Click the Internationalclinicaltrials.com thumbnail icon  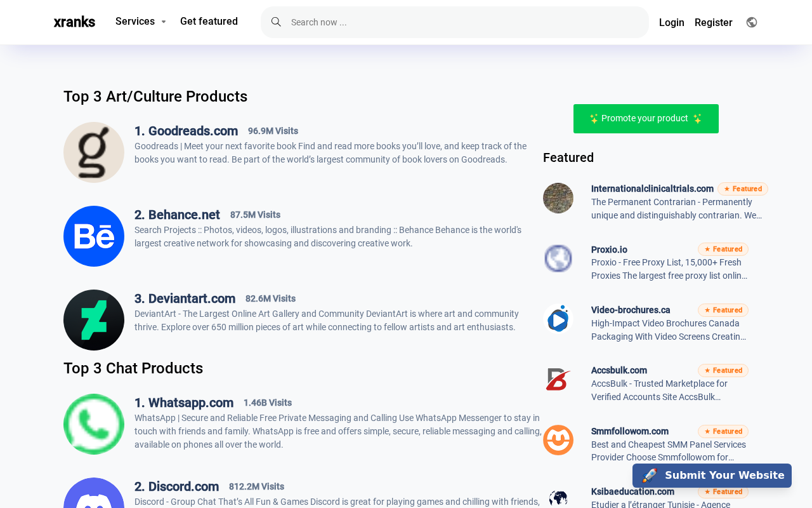[558, 198]
